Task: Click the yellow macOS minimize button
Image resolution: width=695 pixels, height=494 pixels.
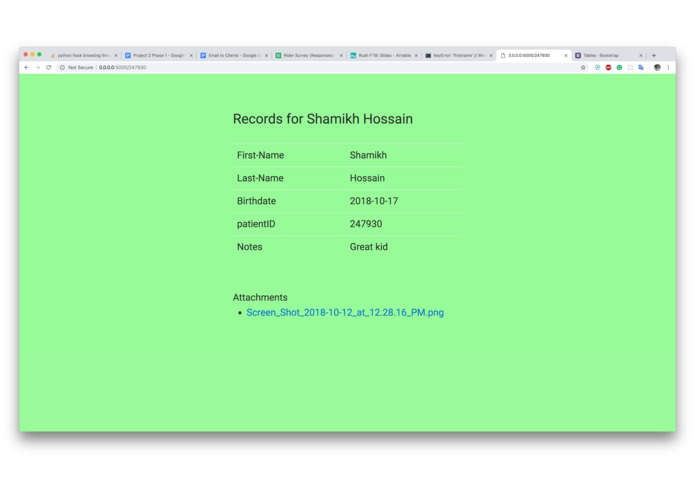Action: click(x=32, y=54)
